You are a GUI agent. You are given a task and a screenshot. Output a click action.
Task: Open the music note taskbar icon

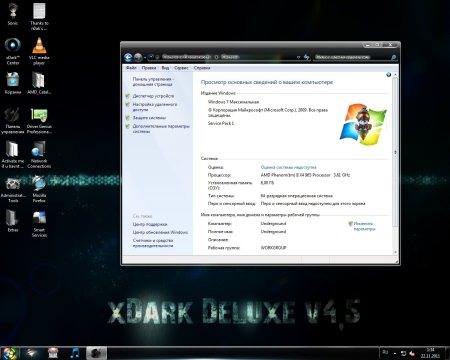coord(75,353)
